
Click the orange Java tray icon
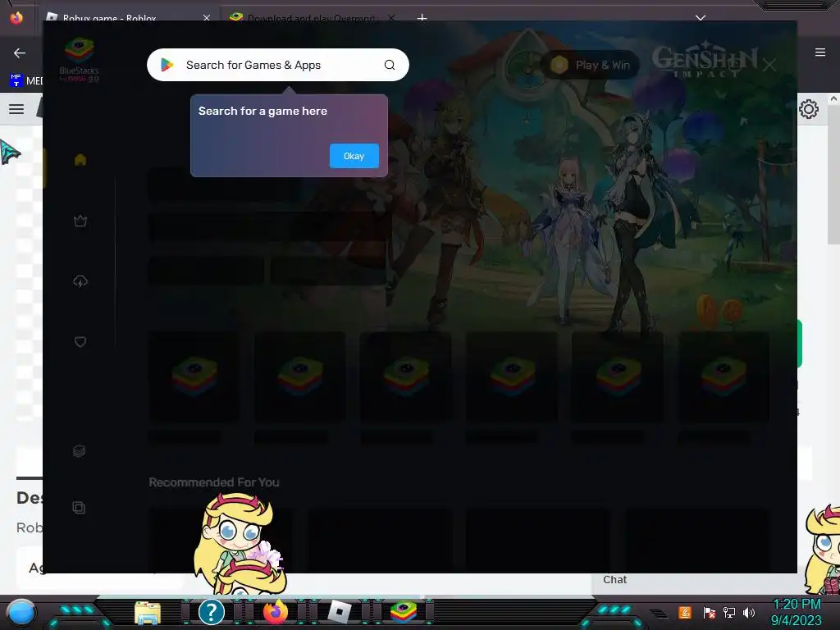coord(685,612)
